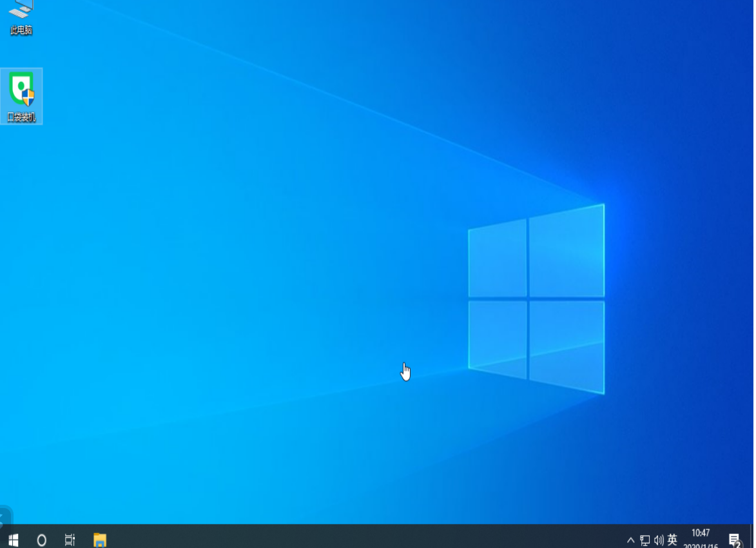Viewport: 756px width, 548px height.
Task: Select the 此电脑 desktop icon
Action: [x=21, y=18]
